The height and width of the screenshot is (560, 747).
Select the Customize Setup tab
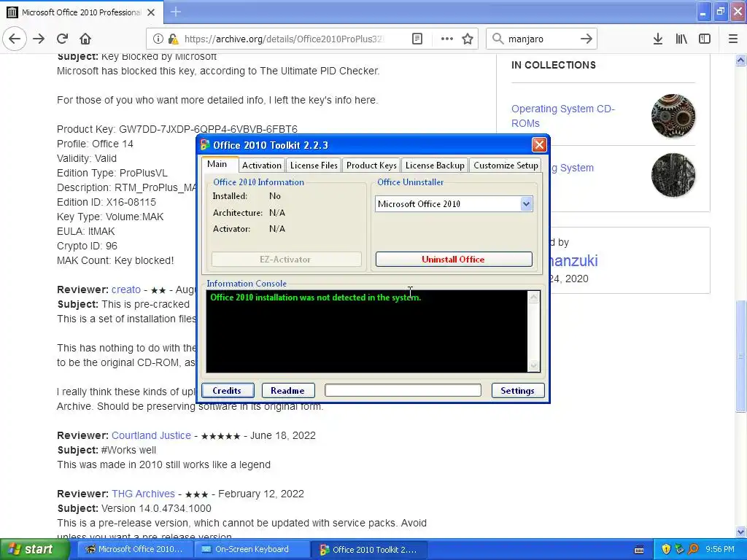pyautogui.click(x=506, y=166)
